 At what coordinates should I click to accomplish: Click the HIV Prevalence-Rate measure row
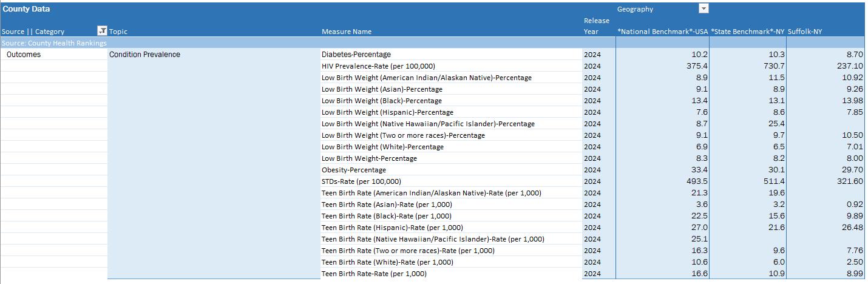(378, 66)
